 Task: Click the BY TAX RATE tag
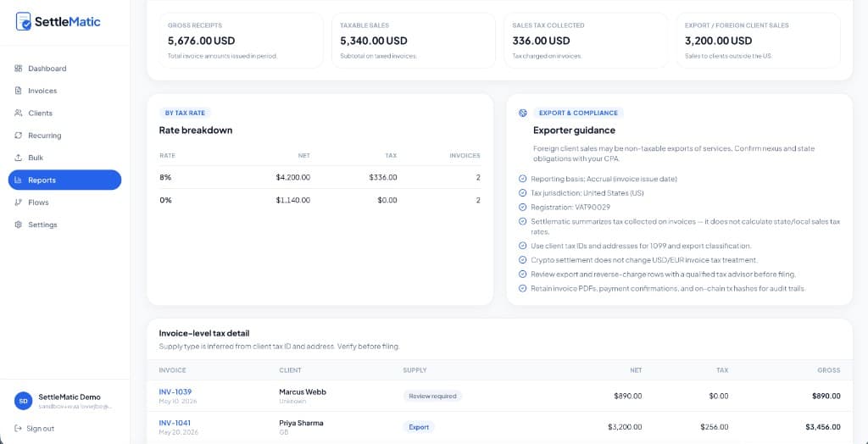185,113
